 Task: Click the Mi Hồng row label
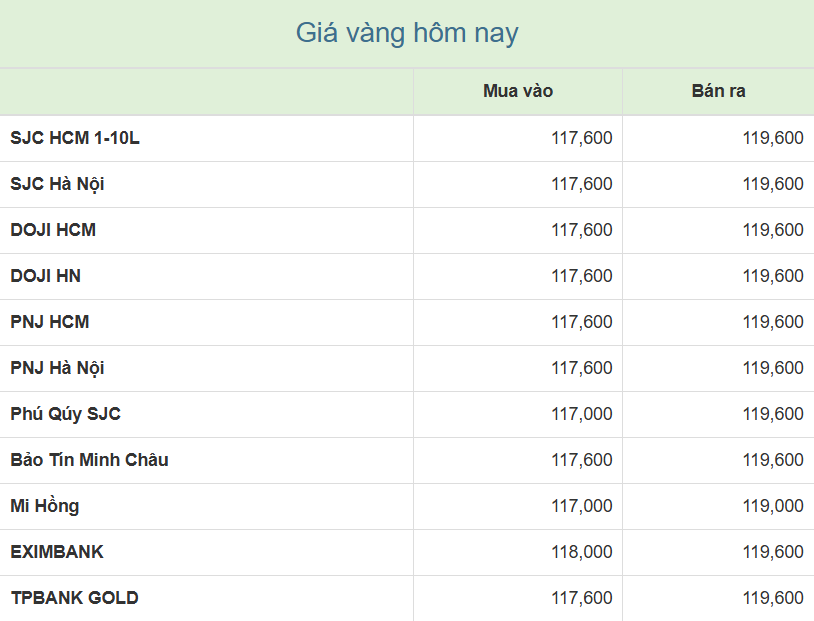tap(44, 506)
